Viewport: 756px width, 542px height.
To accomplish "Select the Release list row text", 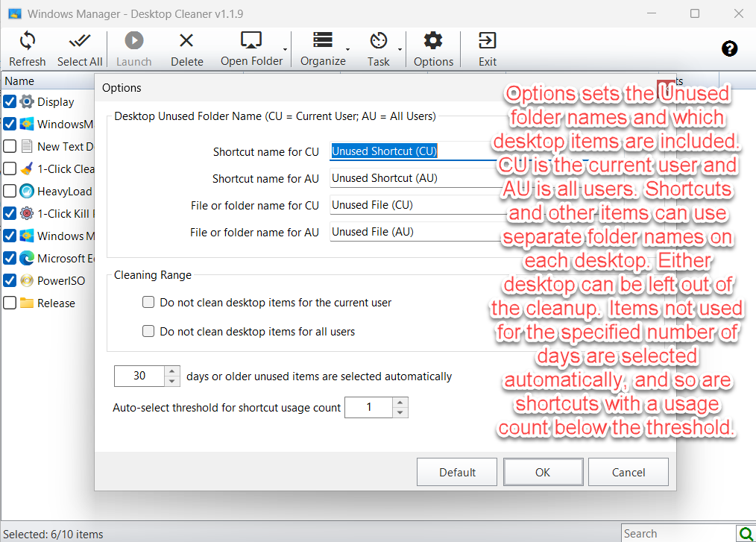I will pyautogui.click(x=57, y=303).
